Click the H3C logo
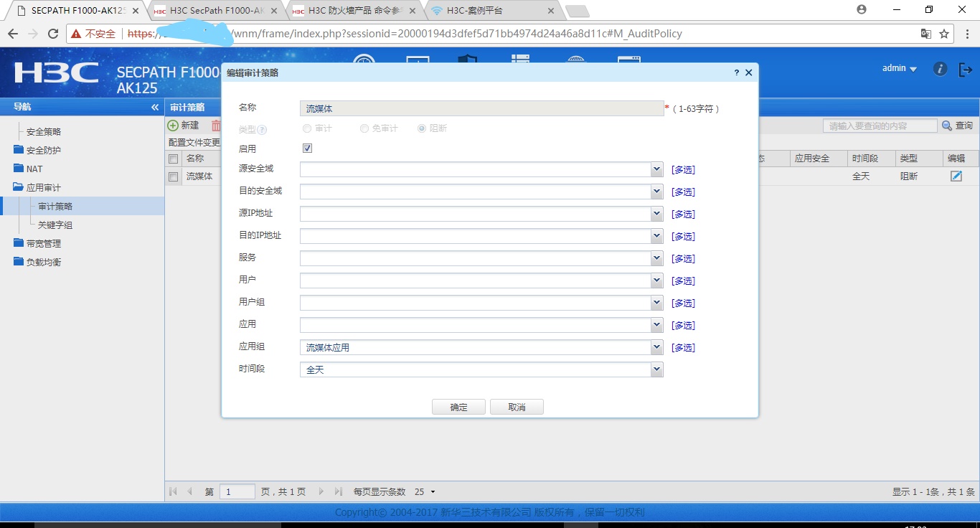 [57, 73]
